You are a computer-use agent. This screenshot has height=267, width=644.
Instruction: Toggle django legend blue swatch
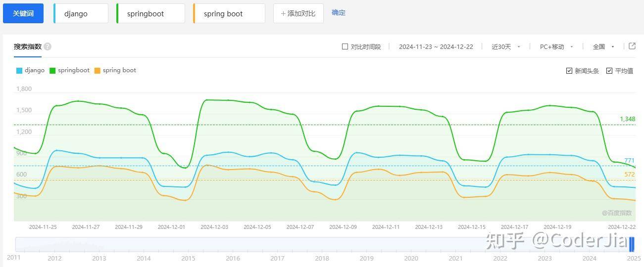19,71
